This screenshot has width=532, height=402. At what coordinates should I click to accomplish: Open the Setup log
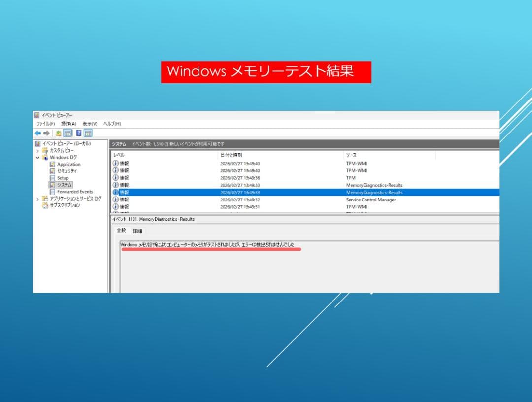(63, 178)
